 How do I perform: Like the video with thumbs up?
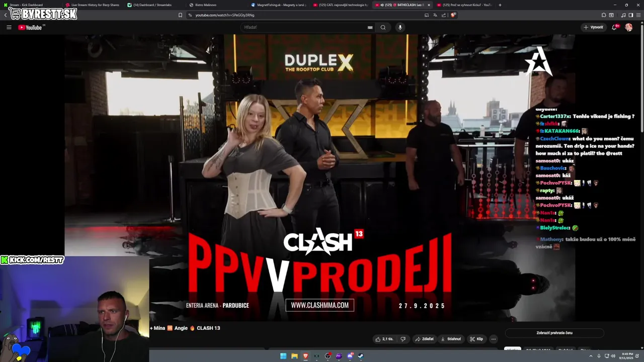384,339
